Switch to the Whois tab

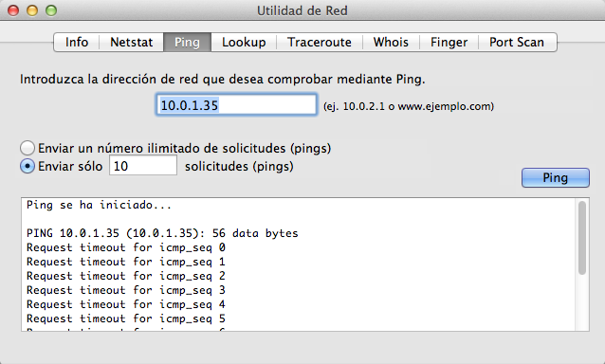391,42
